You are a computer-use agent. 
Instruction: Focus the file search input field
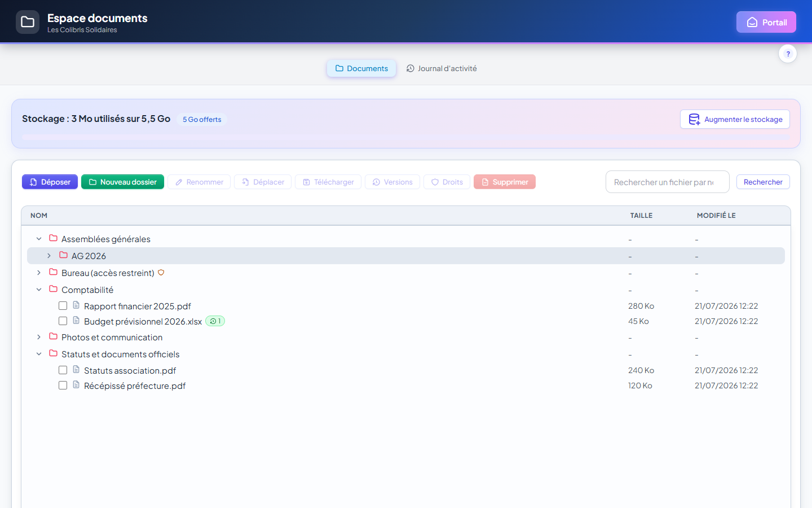[x=668, y=182]
